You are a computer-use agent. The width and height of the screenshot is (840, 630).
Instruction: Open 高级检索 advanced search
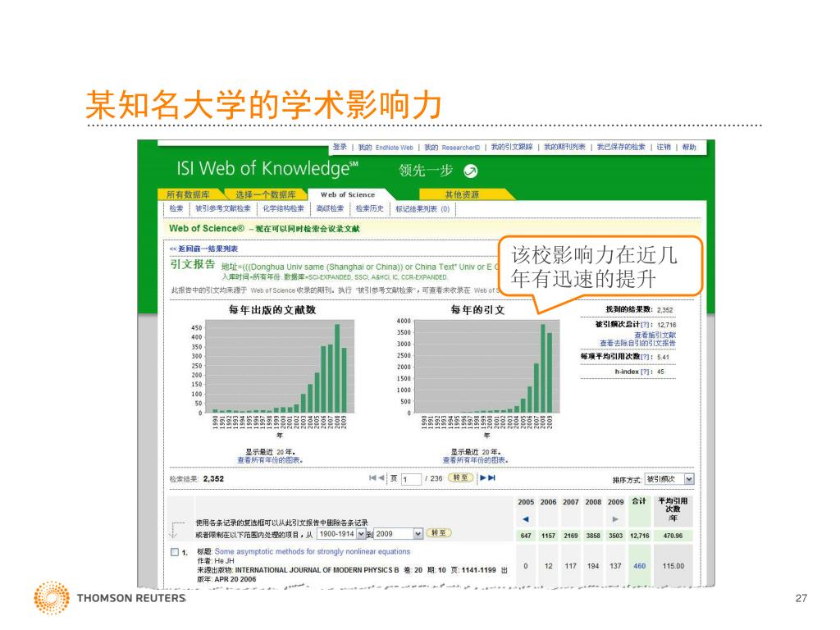[330, 209]
